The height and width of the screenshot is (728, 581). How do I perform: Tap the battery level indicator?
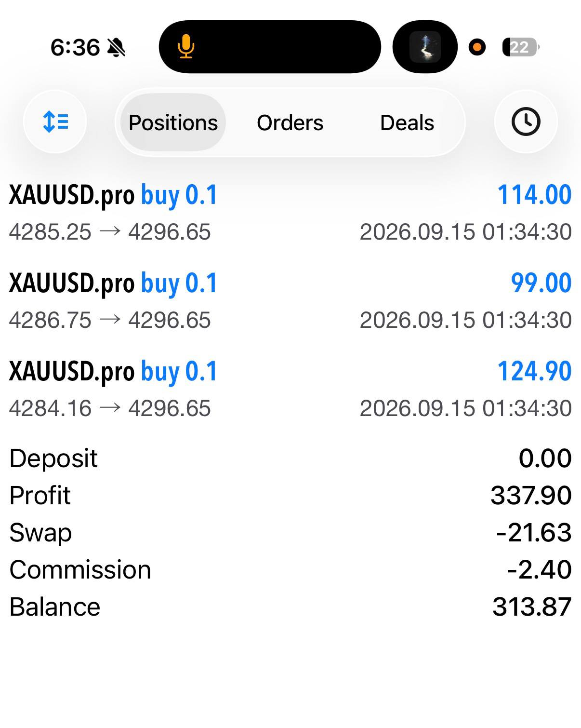(520, 47)
